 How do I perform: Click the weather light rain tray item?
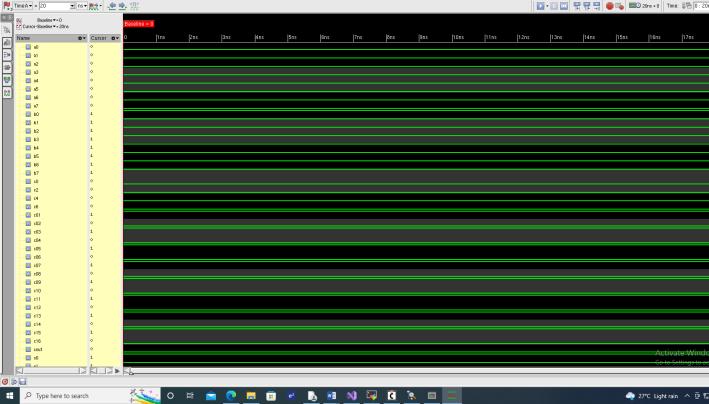652,396
